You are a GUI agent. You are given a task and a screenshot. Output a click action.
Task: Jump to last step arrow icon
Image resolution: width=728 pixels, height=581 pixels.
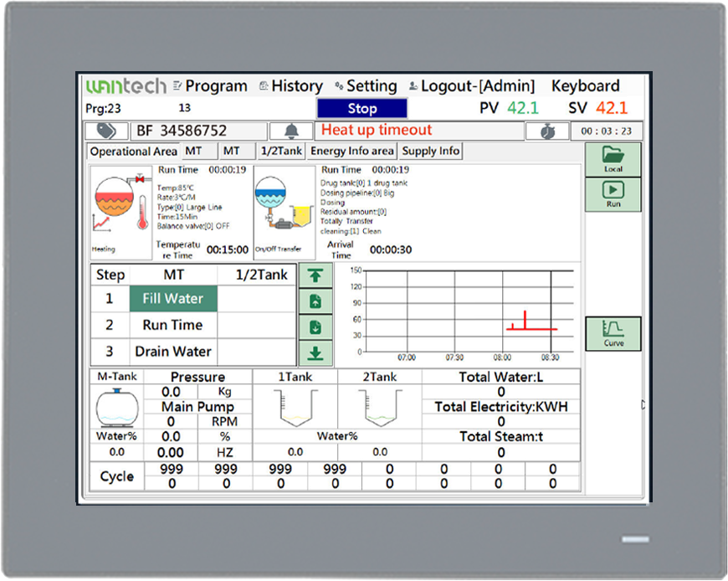[x=315, y=353]
